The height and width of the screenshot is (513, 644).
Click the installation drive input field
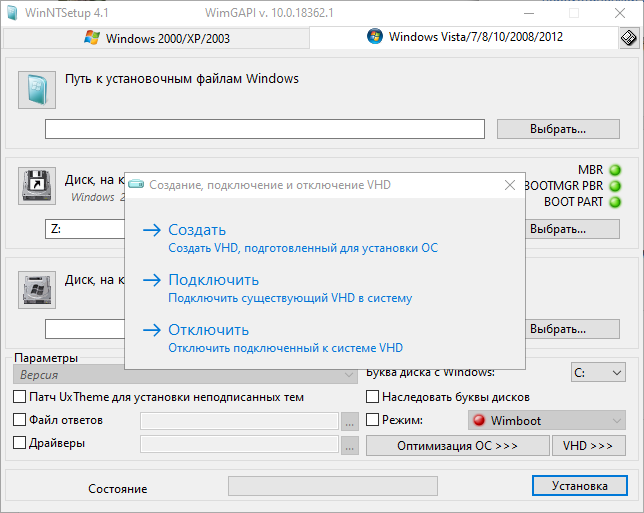85,329
